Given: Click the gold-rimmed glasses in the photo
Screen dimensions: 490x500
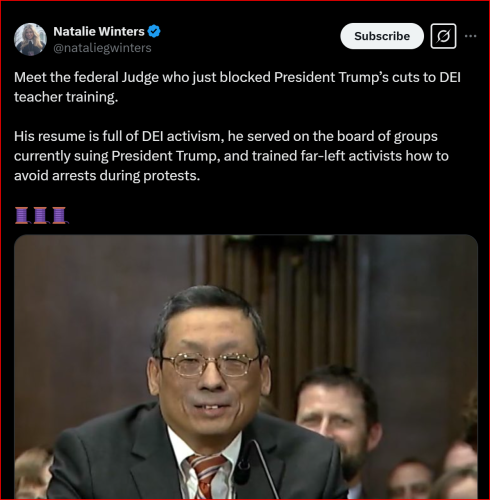Looking at the screenshot, I should click(210, 364).
